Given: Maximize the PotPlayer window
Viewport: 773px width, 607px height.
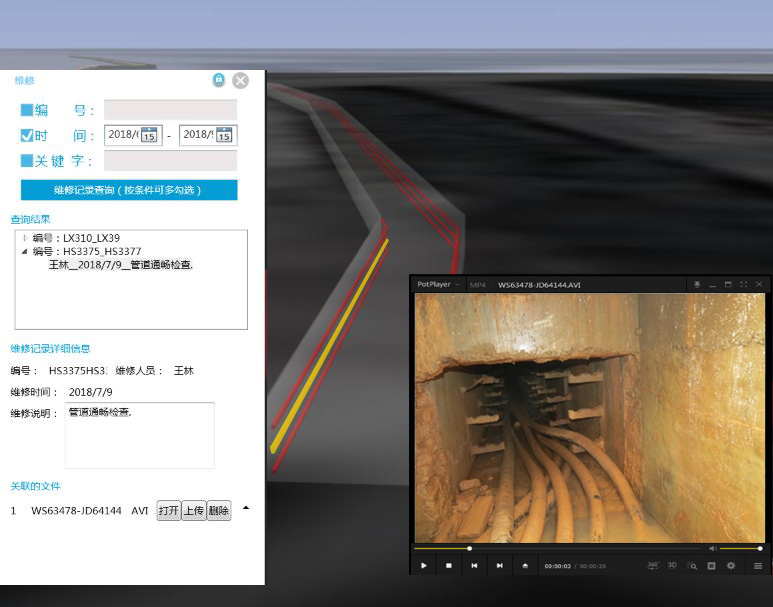Looking at the screenshot, I should pos(728,285).
